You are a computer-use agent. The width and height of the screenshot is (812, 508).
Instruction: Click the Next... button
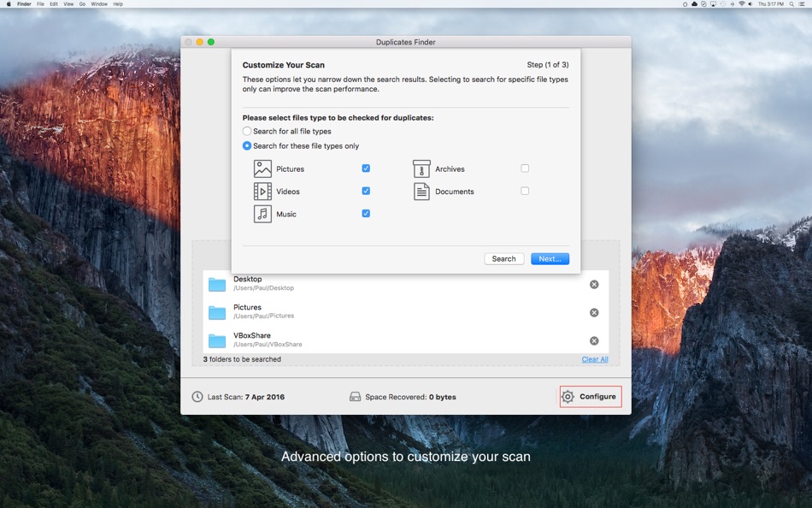click(x=550, y=258)
